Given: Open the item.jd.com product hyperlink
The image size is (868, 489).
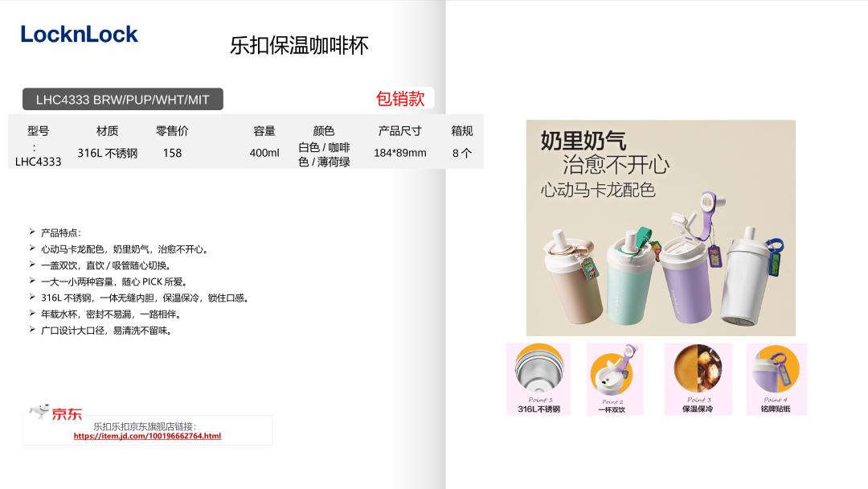Looking at the screenshot, I should (147, 436).
